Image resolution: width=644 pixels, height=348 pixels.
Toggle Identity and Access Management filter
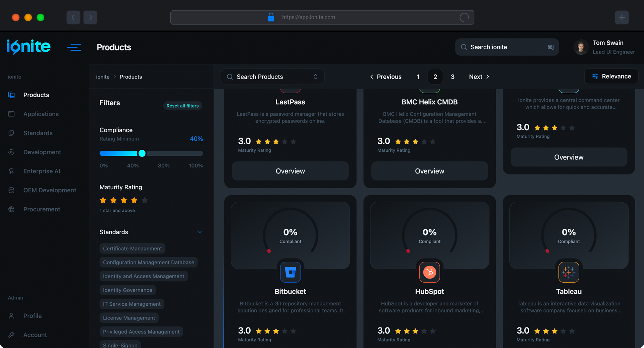pos(144,276)
